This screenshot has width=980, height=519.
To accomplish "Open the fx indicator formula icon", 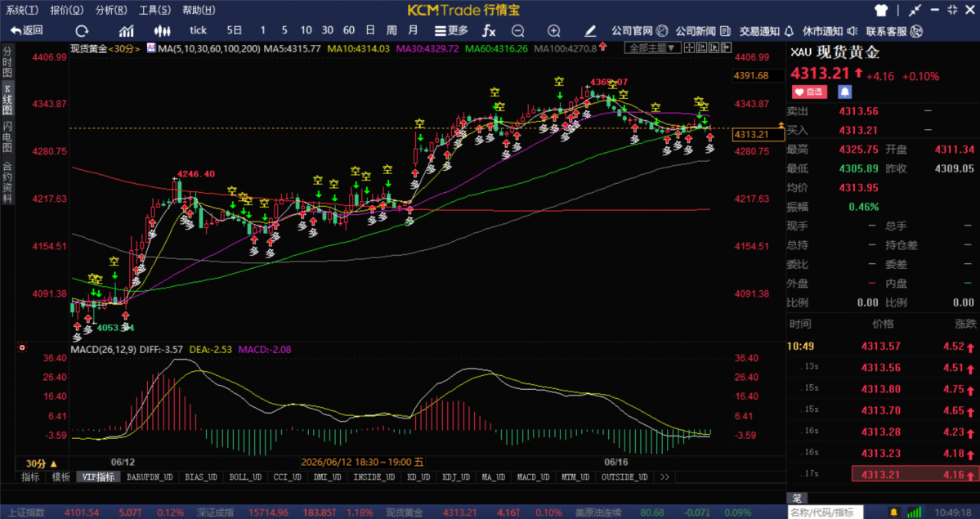I will [489, 30].
